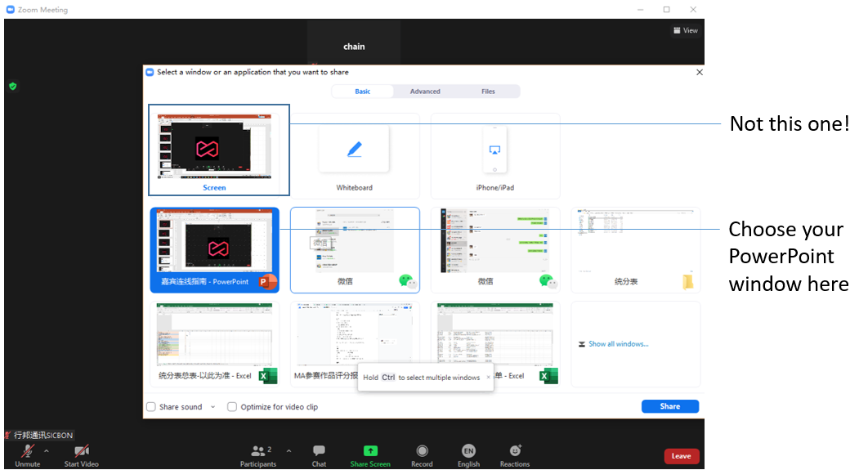Select the Whiteboard share option
The width and height of the screenshot is (868, 470).
[354, 155]
